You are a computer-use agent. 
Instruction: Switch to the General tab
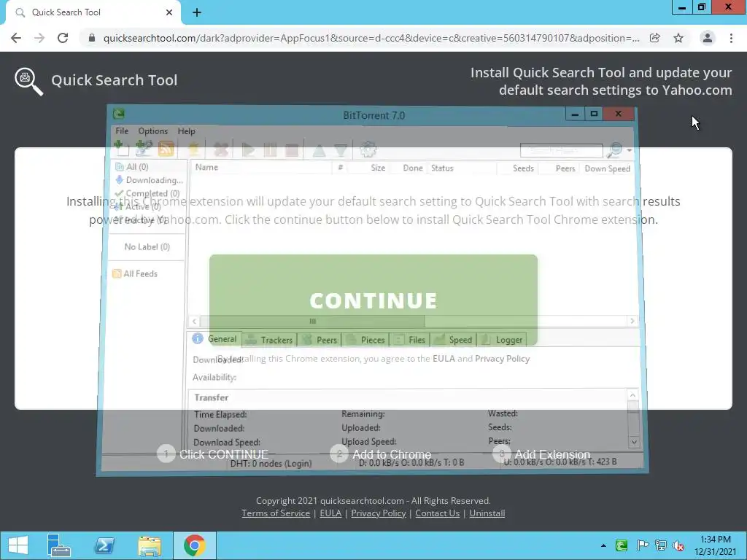(x=215, y=339)
